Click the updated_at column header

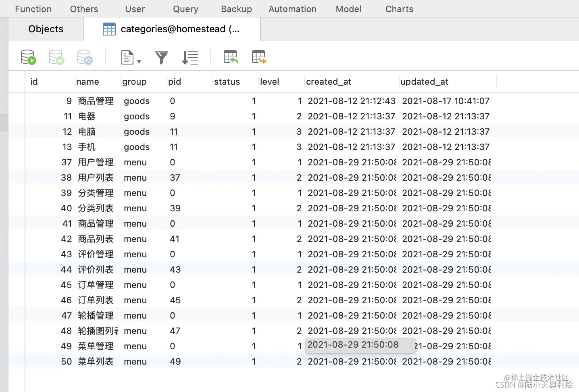click(448, 81)
